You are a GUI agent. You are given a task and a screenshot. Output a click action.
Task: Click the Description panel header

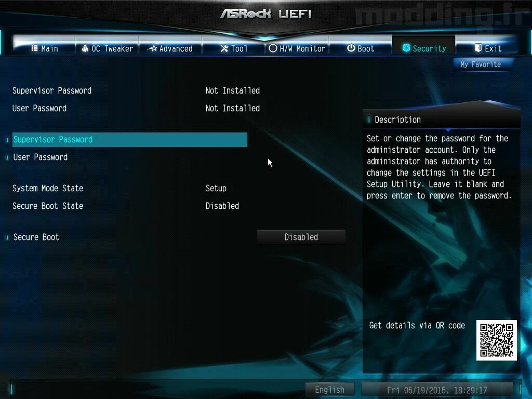click(x=442, y=119)
